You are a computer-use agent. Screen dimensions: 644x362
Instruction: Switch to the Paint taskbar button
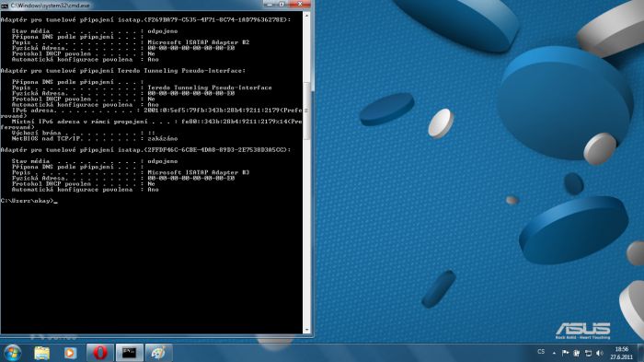pyautogui.click(x=158, y=353)
